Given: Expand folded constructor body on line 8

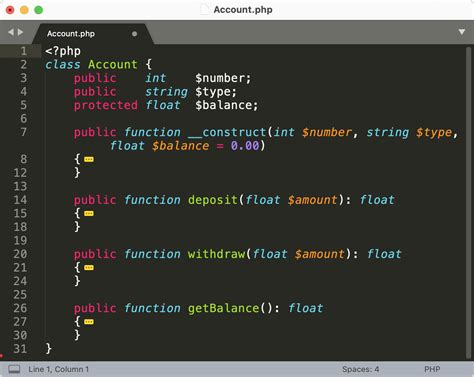Looking at the screenshot, I should point(89,159).
